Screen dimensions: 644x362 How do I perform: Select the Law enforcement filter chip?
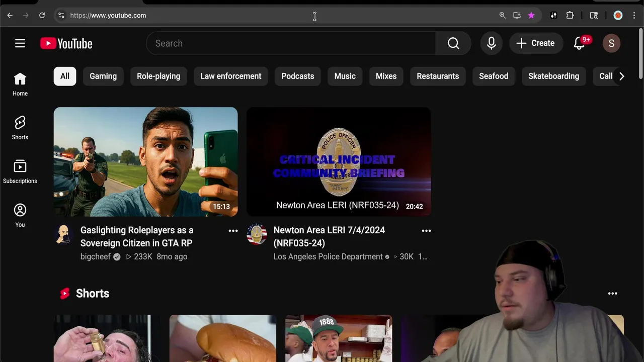231,76
